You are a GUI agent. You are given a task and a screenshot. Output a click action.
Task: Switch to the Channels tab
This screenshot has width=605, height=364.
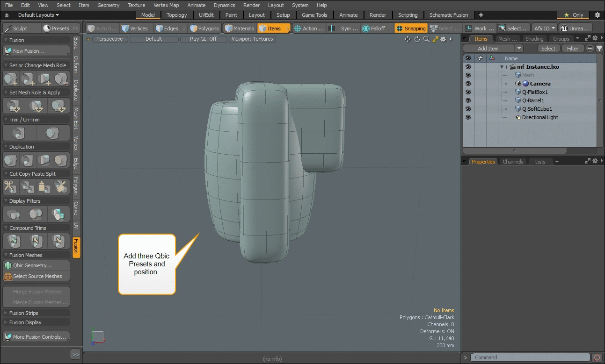512,162
